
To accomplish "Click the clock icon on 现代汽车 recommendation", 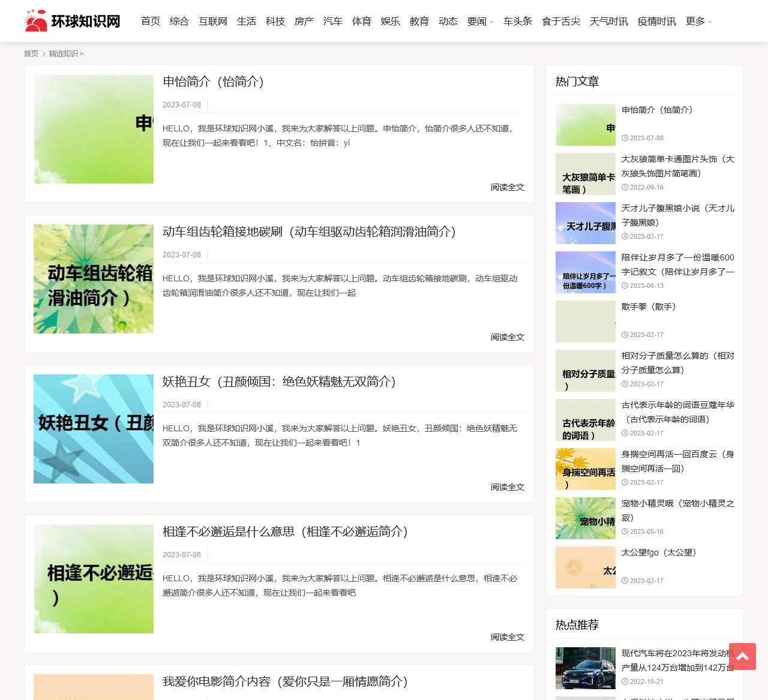I will (625, 681).
